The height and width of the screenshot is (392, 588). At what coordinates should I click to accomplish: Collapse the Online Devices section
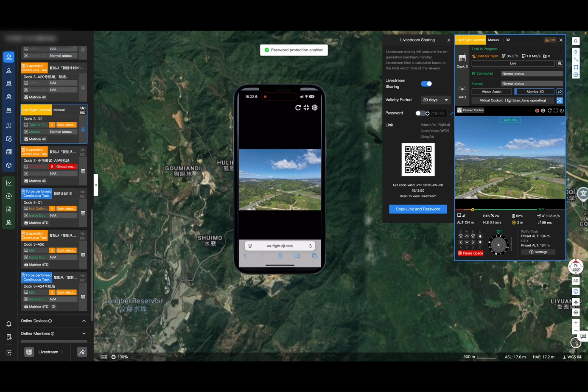(84, 321)
